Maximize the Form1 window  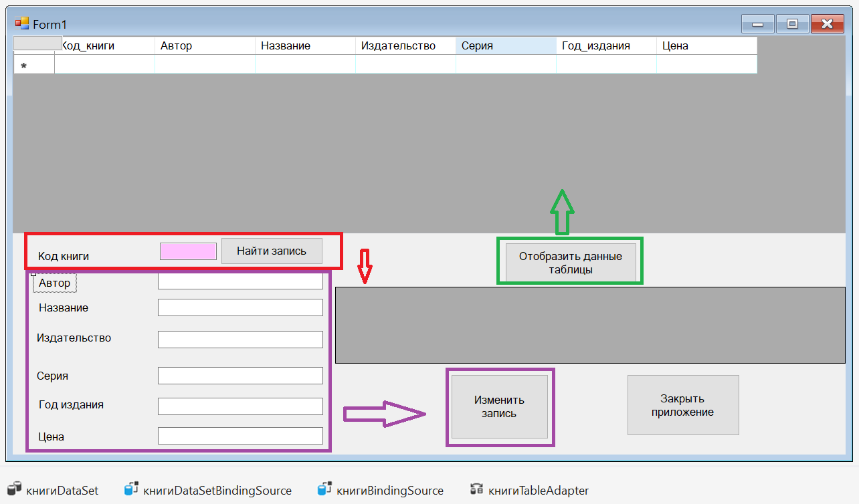792,24
